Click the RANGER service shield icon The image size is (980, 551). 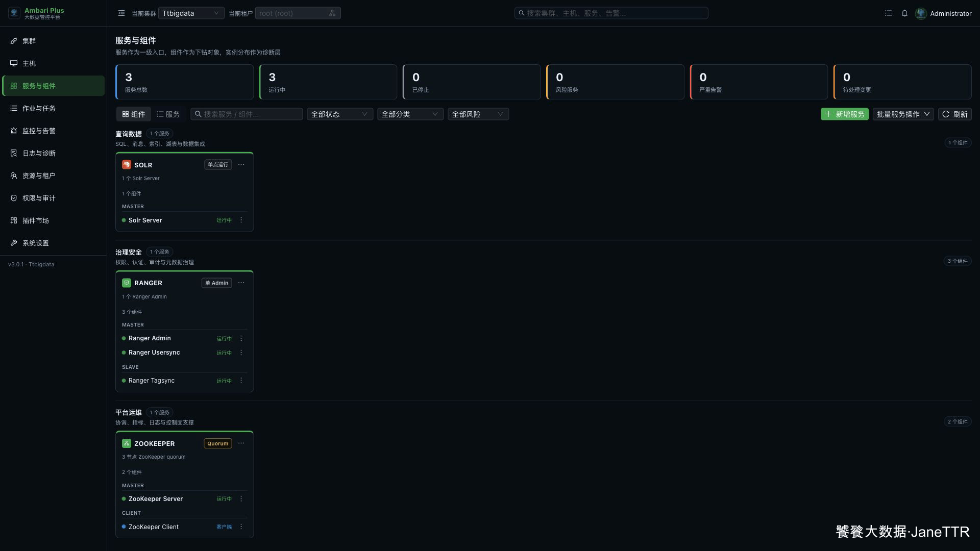[x=127, y=283]
